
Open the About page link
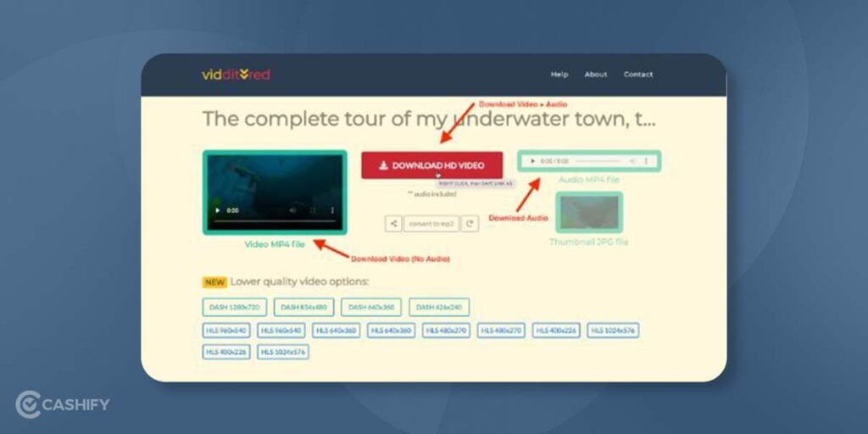[596, 75]
